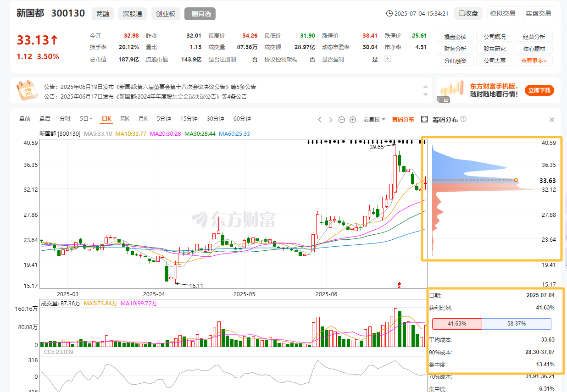Open help icon beside 筹码分布 title
This screenshot has height=392, width=567.
tap(463, 119)
